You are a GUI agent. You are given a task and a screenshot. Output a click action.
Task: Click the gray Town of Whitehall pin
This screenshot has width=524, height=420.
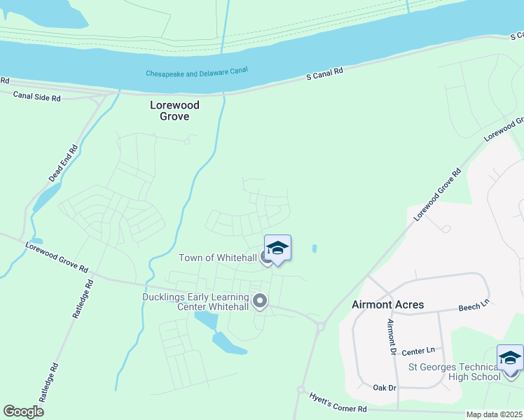point(265,258)
